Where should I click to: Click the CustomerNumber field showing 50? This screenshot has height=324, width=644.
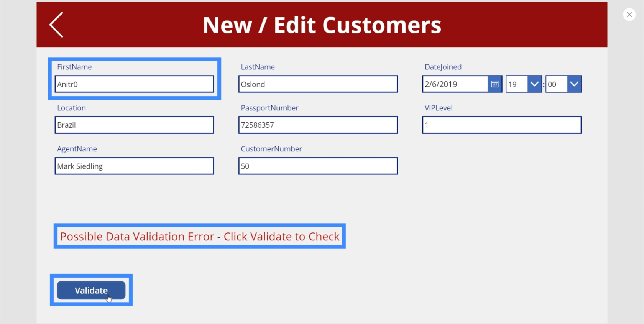point(318,166)
